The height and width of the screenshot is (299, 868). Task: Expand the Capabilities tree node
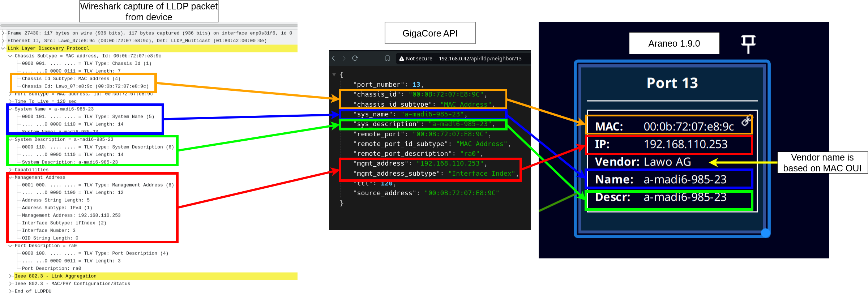[10, 170]
